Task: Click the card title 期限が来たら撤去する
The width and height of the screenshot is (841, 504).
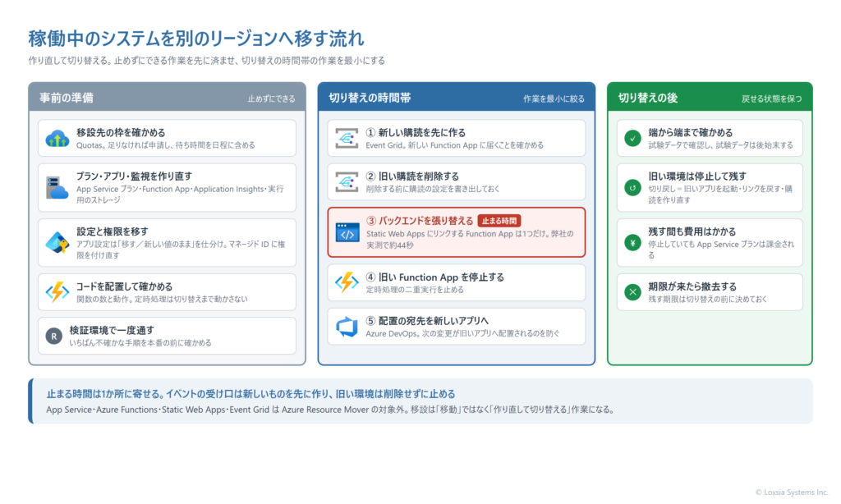Action: coord(692,286)
